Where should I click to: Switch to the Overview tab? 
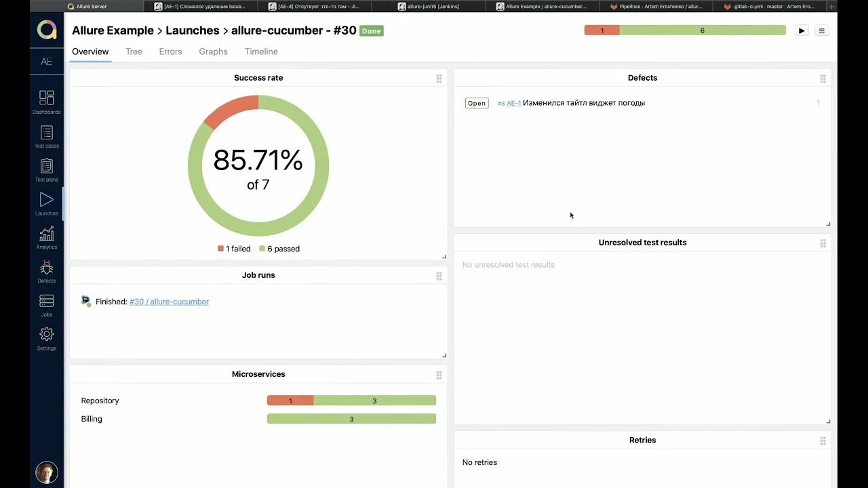coord(90,52)
